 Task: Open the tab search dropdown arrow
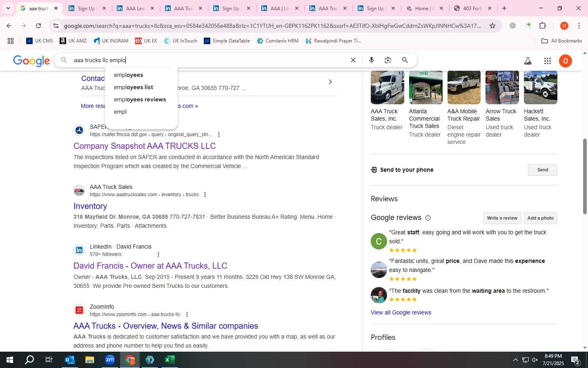[8, 8]
